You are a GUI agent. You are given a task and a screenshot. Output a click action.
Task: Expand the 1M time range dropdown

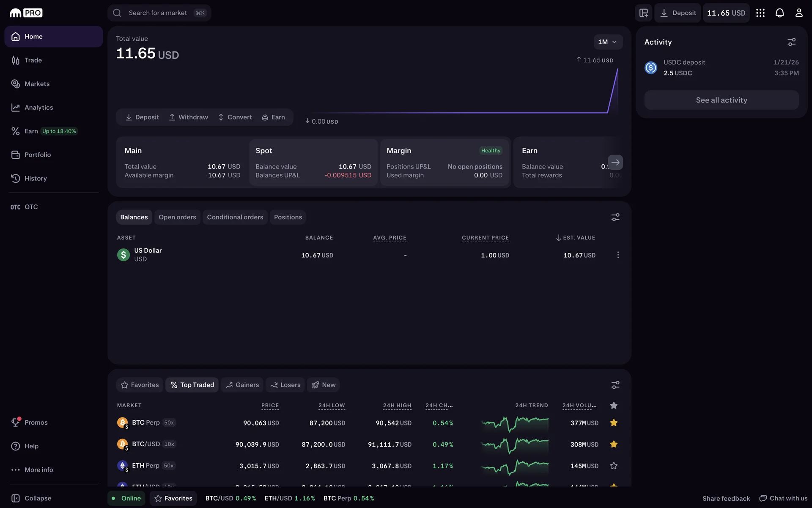pos(608,42)
